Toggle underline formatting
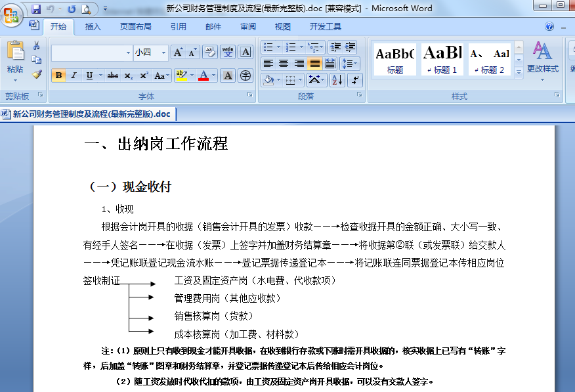 coord(89,76)
